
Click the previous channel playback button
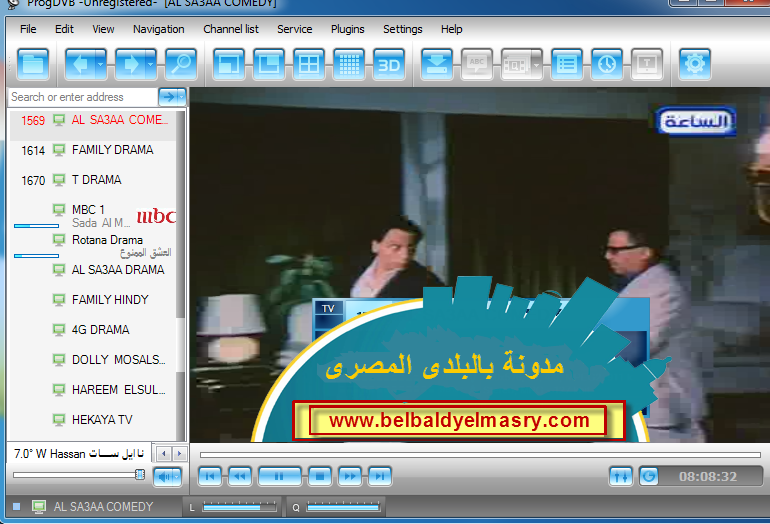210,476
